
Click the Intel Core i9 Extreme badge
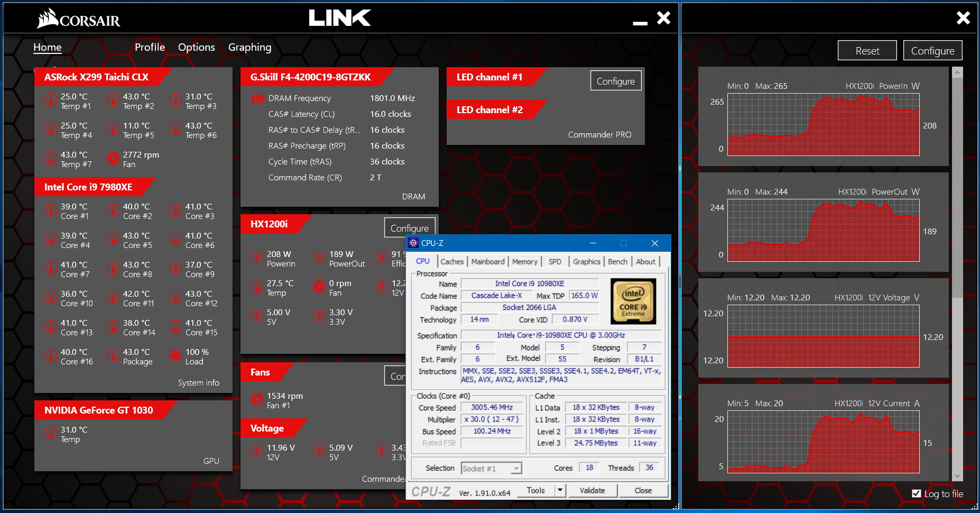tap(633, 301)
